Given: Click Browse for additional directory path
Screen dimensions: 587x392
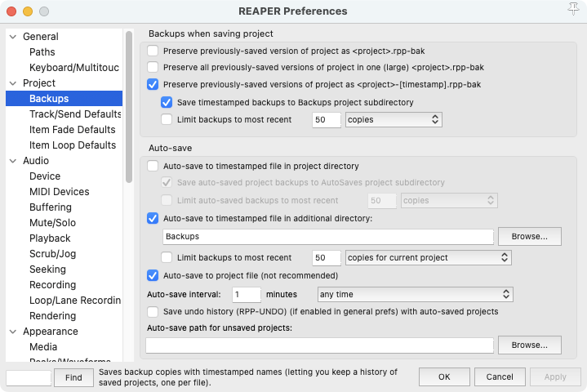Looking at the screenshot, I should pos(529,237).
